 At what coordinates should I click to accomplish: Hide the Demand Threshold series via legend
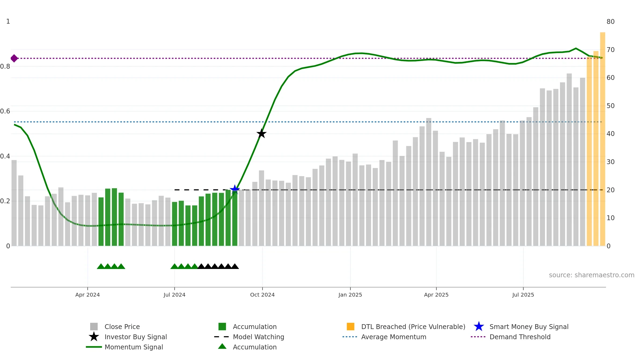point(520,337)
